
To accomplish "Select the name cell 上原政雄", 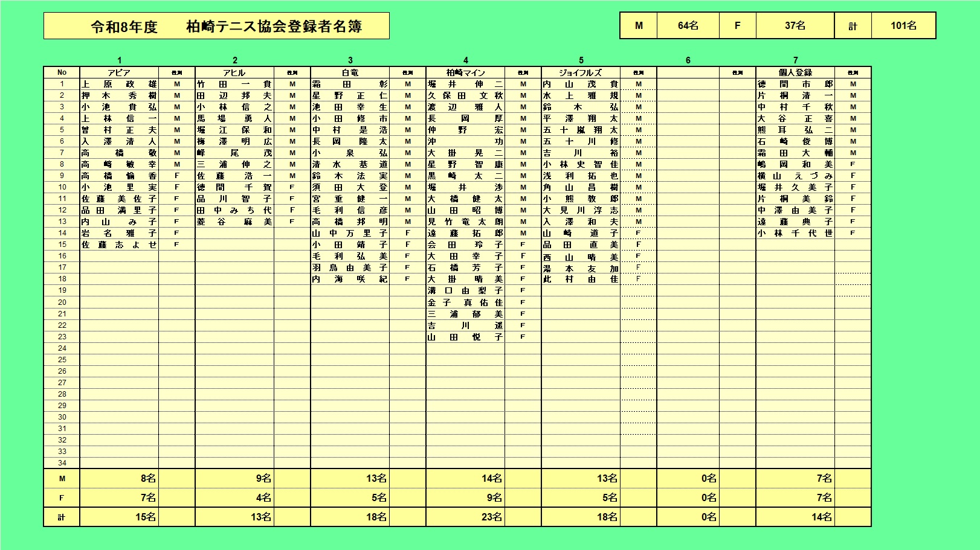I will pyautogui.click(x=119, y=84).
